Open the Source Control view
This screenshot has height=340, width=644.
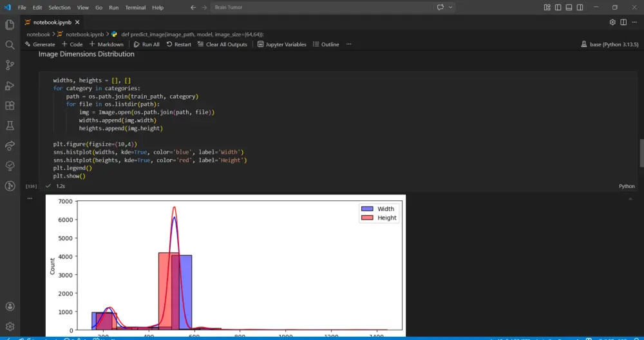(10, 65)
